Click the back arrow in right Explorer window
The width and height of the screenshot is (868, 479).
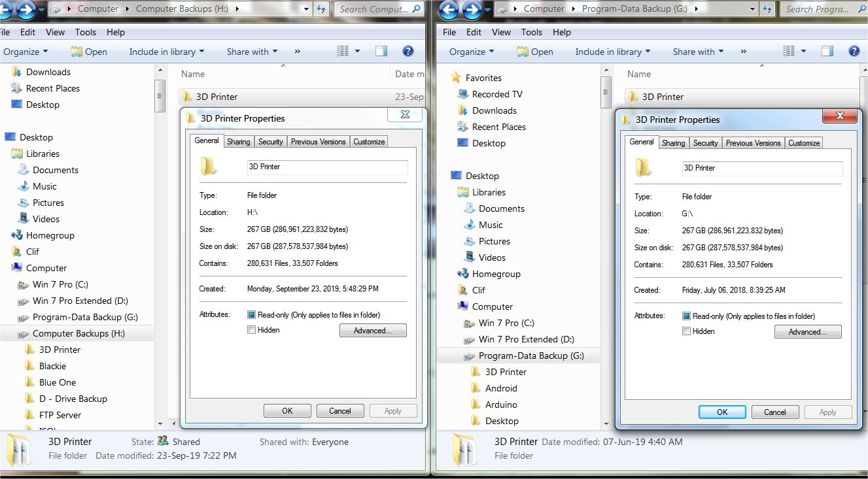(x=448, y=9)
